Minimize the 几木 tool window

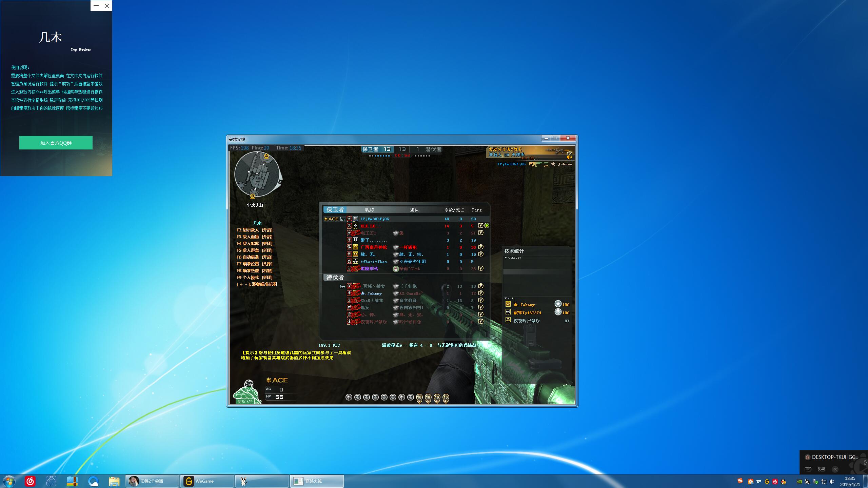tap(96, 6)
